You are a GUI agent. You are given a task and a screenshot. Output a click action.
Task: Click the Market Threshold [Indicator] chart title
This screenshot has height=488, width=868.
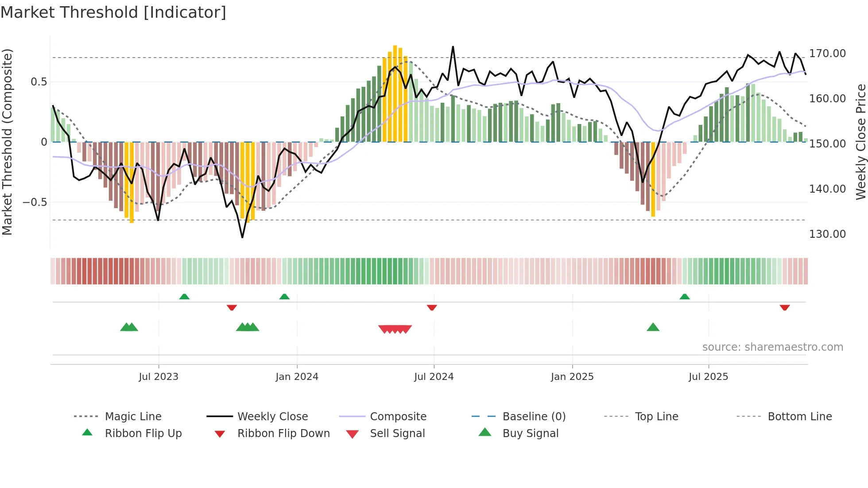point(113,12)
